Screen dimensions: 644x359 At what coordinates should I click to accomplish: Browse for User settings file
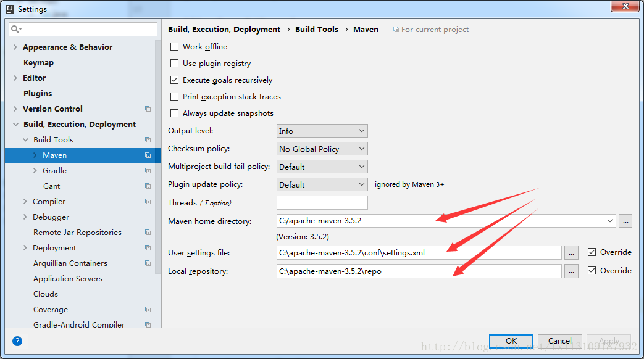pyautogui.click(x=571, y=253)
